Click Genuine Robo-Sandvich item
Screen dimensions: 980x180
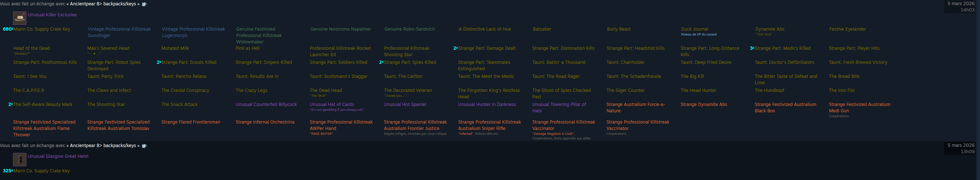pyautogui.click(x=409, y=29)
